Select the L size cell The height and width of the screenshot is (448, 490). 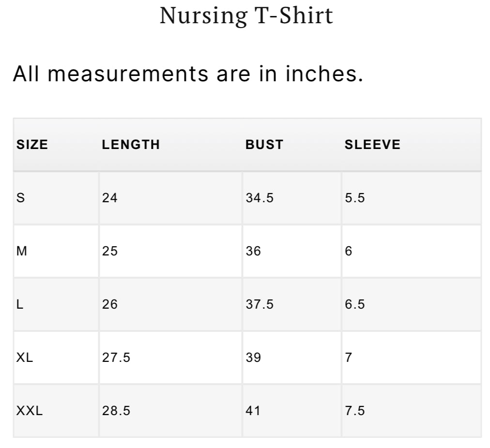click(20, 304)
